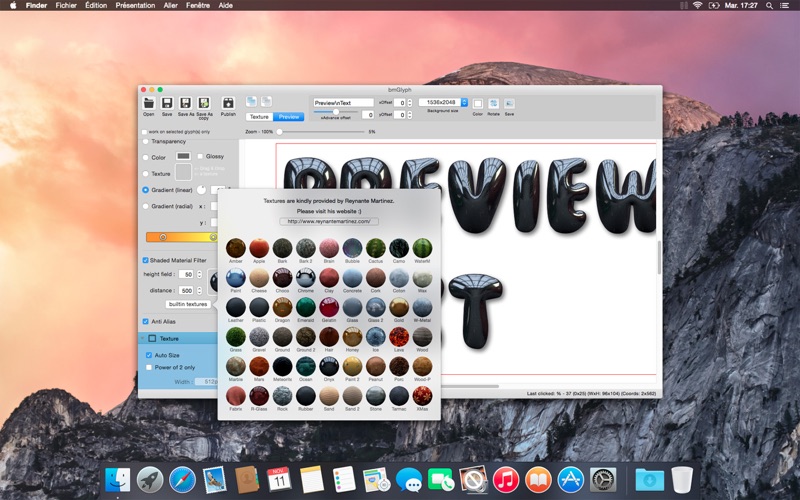Click the Preview\nText input field
The width and height of the screenshot is (800, 500).
[343, 103]
